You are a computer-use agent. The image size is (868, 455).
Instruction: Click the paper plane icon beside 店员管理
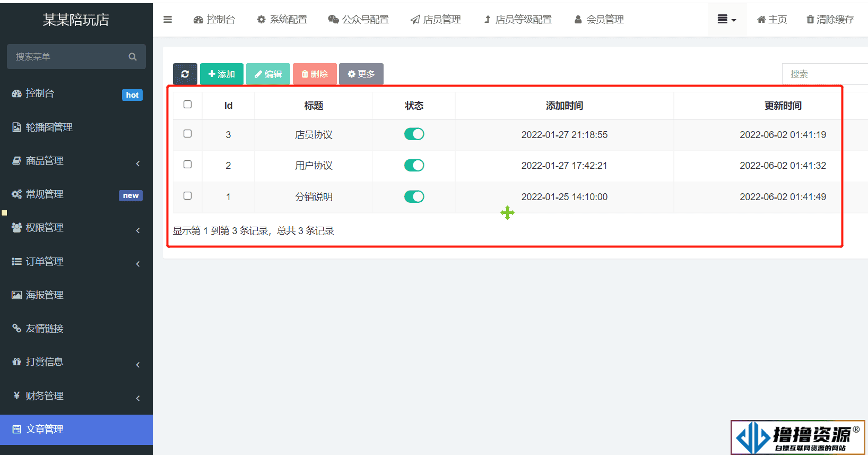415,20
